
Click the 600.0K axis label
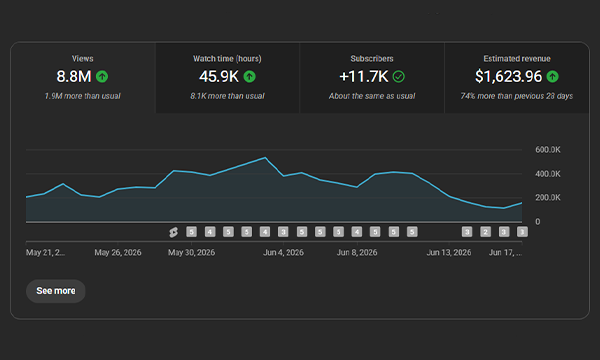coord(548,150)
